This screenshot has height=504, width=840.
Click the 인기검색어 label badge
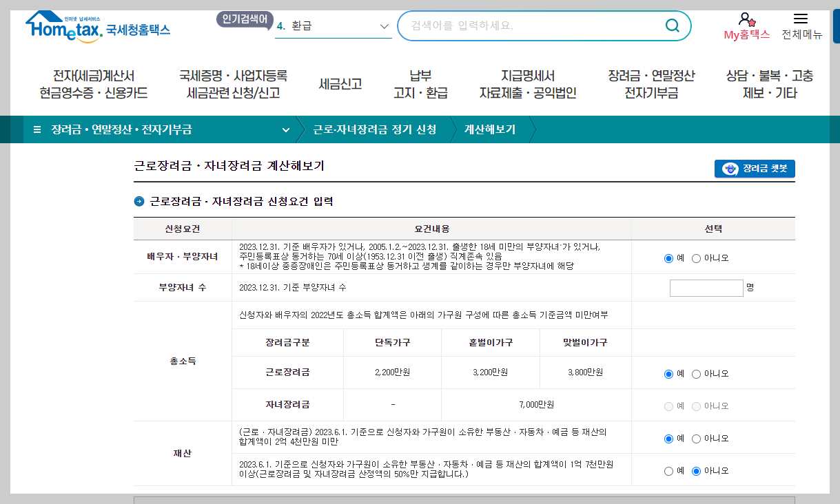coord(245,19)
